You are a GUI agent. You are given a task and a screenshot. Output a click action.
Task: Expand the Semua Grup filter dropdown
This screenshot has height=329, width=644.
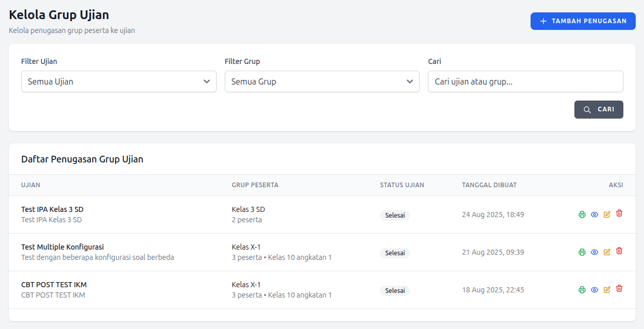click(322, 81)
